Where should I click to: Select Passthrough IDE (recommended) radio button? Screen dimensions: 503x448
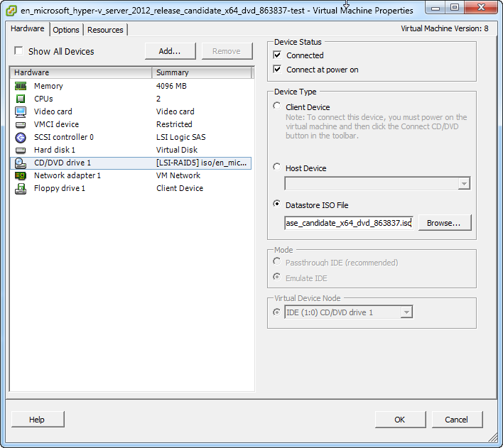[277, 261]
